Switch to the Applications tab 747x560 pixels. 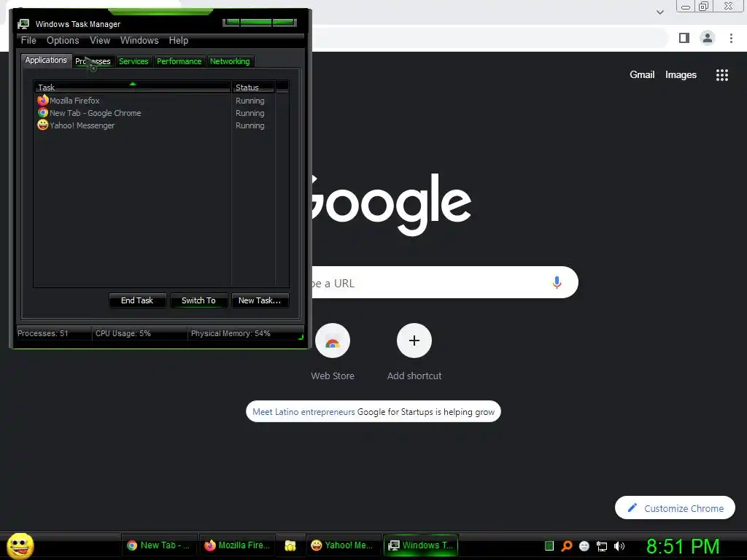pos(46,60)
